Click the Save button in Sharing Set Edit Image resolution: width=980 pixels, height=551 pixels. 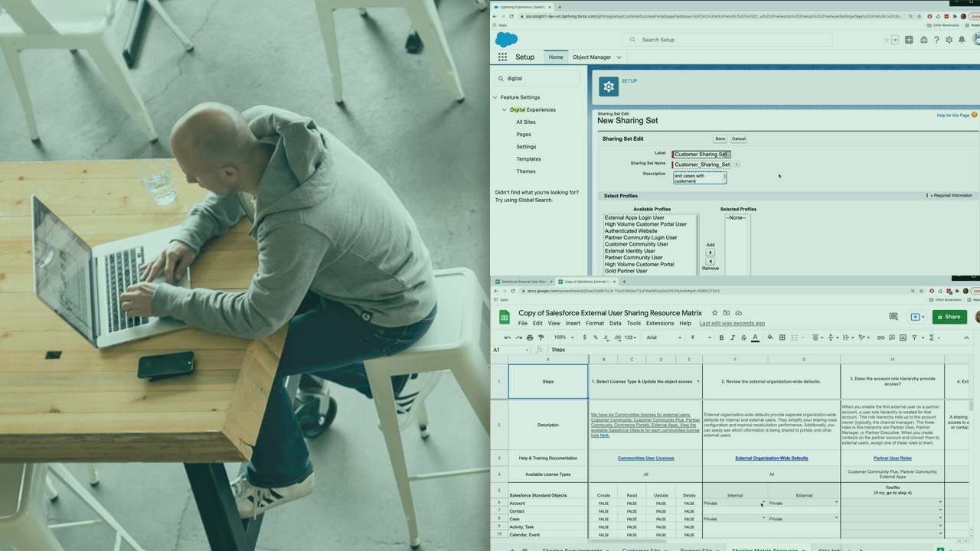pyautogui.click(x=720, y=139)
